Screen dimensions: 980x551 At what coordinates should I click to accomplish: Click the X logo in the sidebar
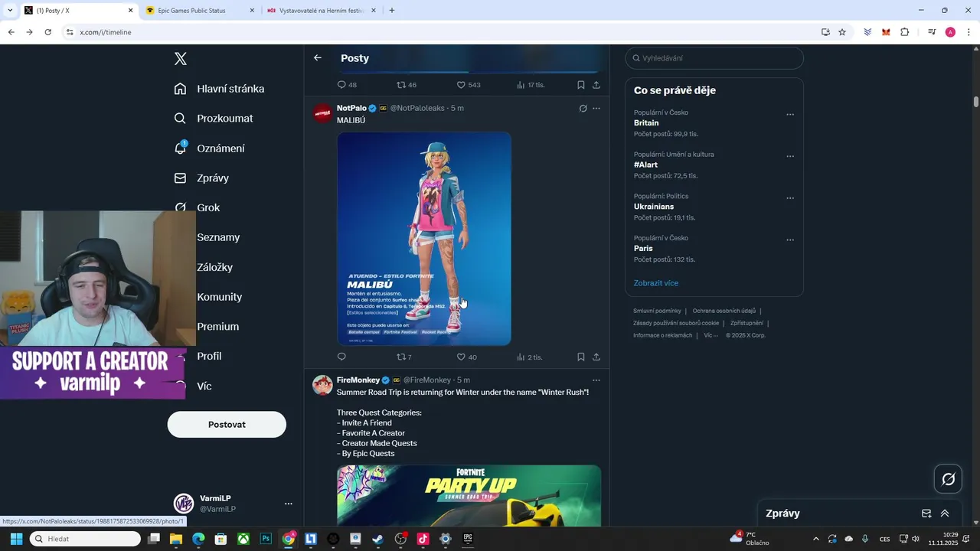tap(181, 59)
